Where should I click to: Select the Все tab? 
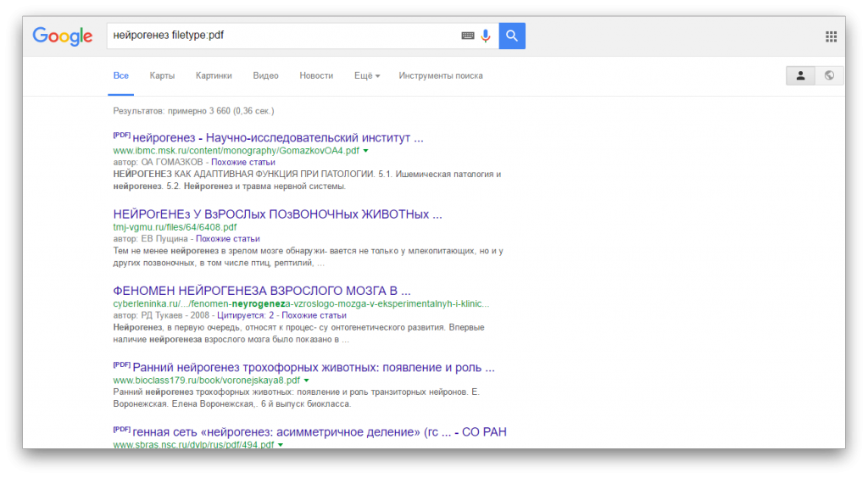tap(120, 75)
